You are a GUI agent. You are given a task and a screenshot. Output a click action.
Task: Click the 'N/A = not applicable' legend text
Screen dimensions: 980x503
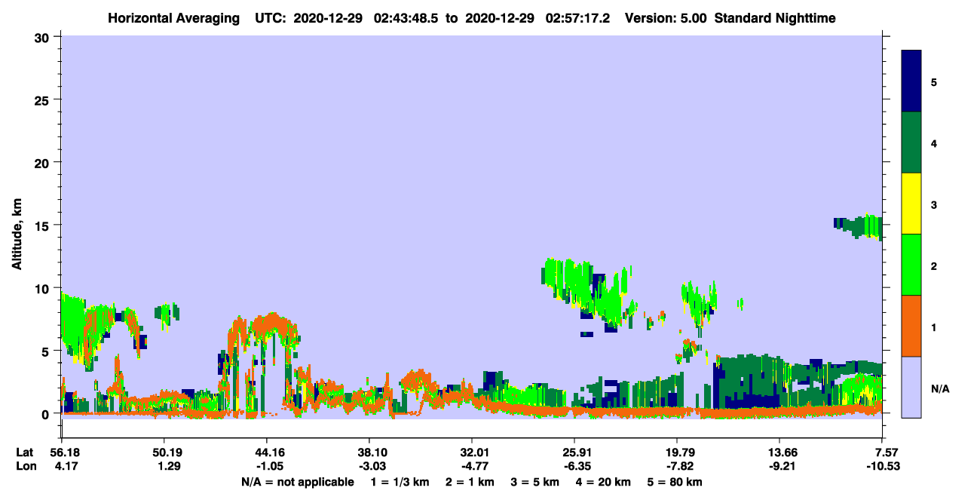pyautogui.click(x=297, y=482)
